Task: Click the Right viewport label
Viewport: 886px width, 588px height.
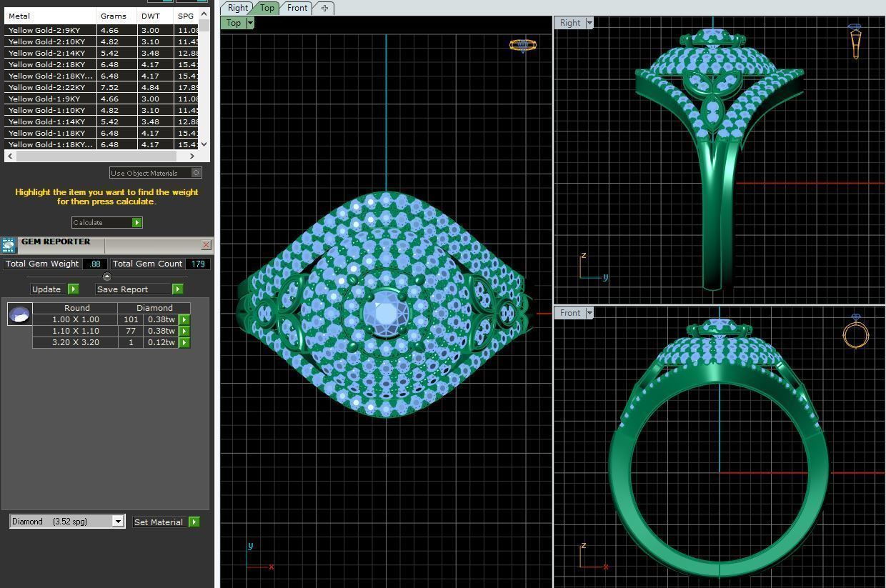Action: [x=570, y=23]
